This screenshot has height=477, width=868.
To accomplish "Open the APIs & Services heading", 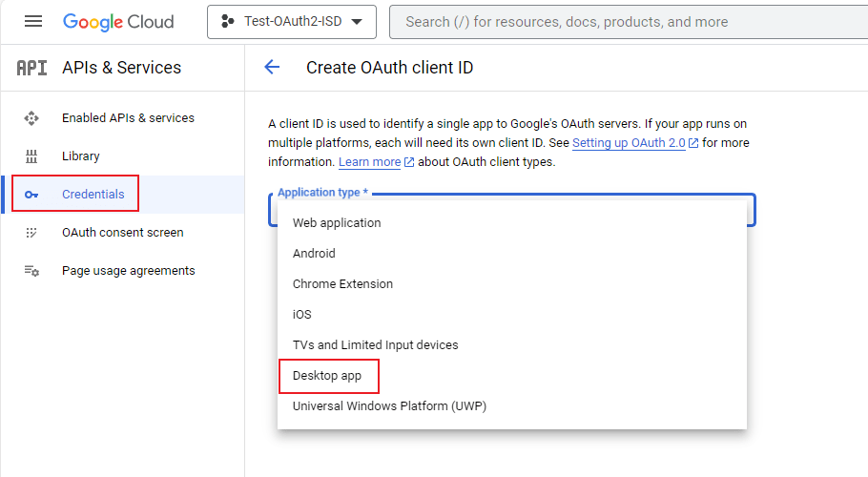I will tap(121, 68).
